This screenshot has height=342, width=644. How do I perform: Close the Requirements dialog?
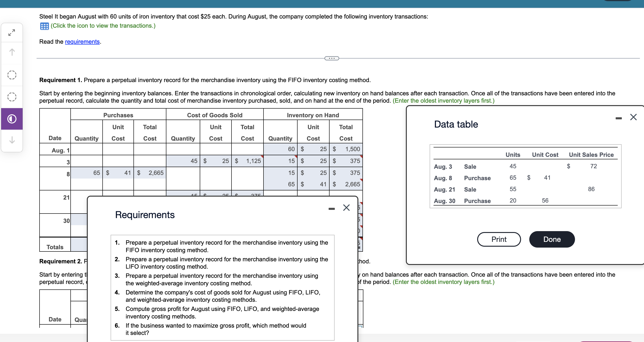click(346, 208)
